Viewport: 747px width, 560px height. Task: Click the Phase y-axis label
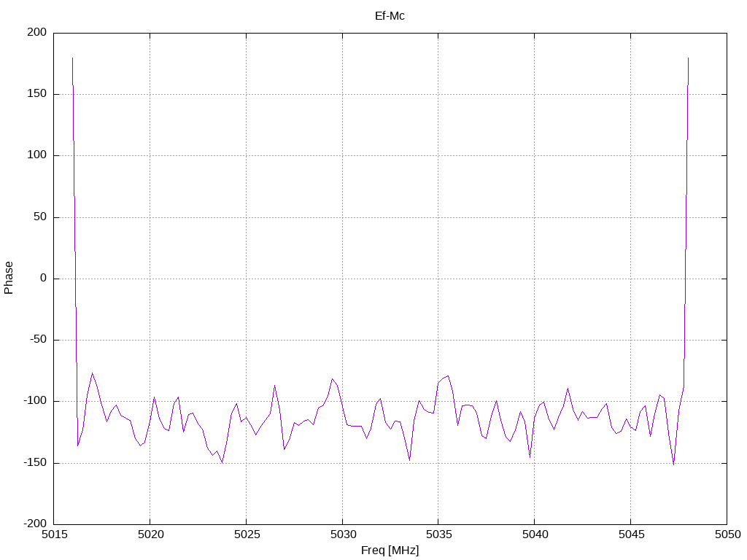tap(9, 278)
